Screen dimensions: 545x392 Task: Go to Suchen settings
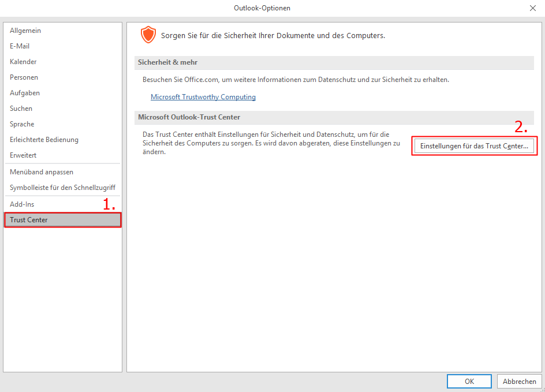(21, 109)
